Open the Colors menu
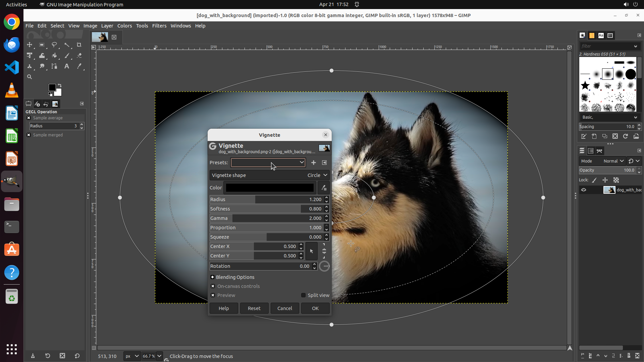The width and height of the screenshot is (644, 362). click(124, 26)
